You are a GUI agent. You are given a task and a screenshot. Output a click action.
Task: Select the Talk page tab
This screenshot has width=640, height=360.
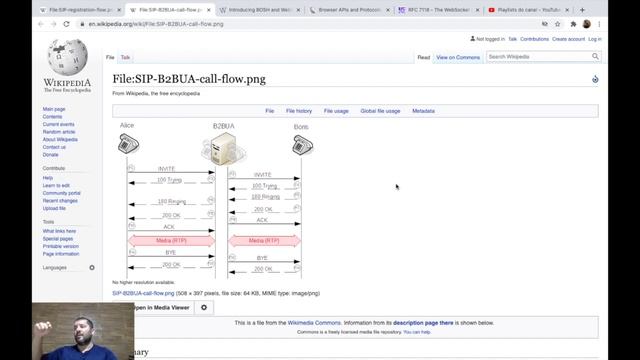point(125,58)
